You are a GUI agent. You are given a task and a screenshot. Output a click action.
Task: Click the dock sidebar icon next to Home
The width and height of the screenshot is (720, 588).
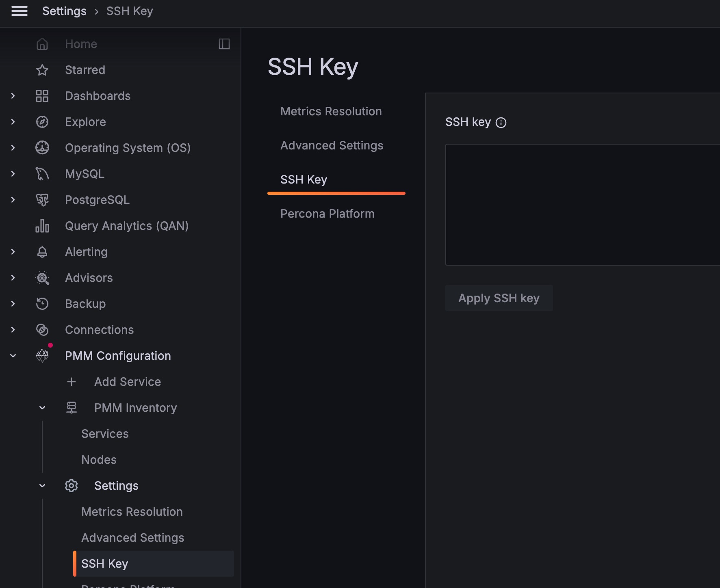224,43
